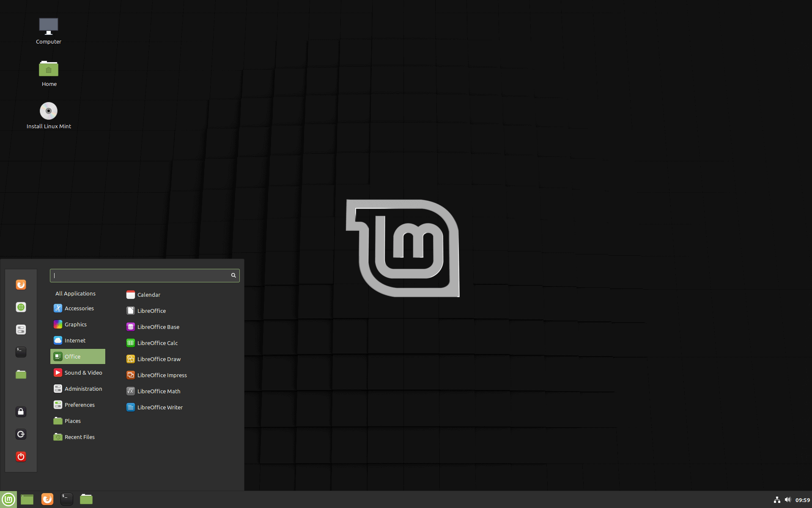The width and height of the screenshot is (812, 508).
Task: Click the All Applications tab
Action: point(75,293)
